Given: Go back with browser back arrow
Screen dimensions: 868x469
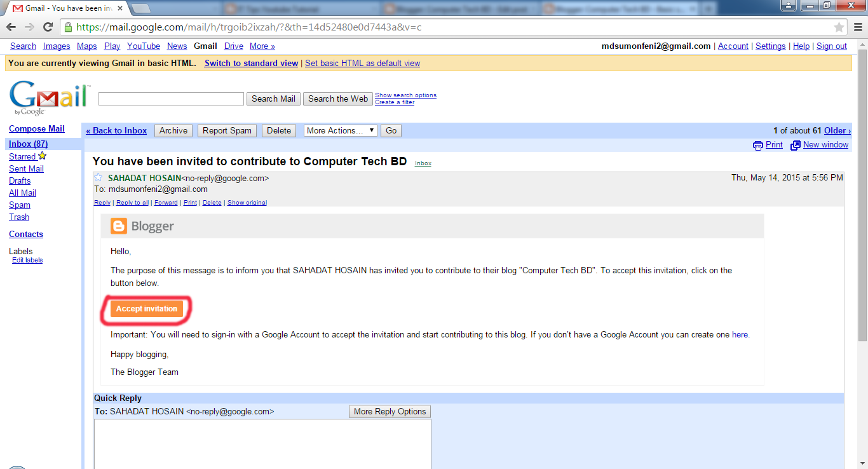Looking at the screenshot, I should [x=11, y=27].
